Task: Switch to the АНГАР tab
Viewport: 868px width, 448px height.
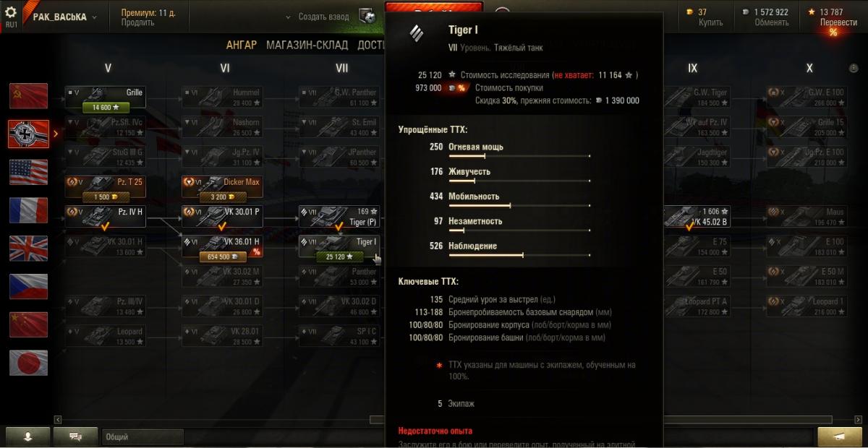Action: tap(242, 45)
